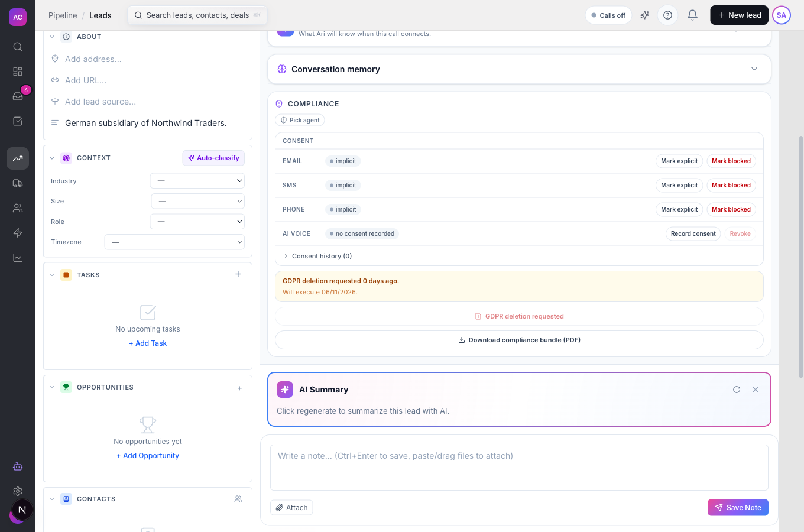Open search from the left sidebar
This screenshot has width=804, height=532.
[18, 47]
